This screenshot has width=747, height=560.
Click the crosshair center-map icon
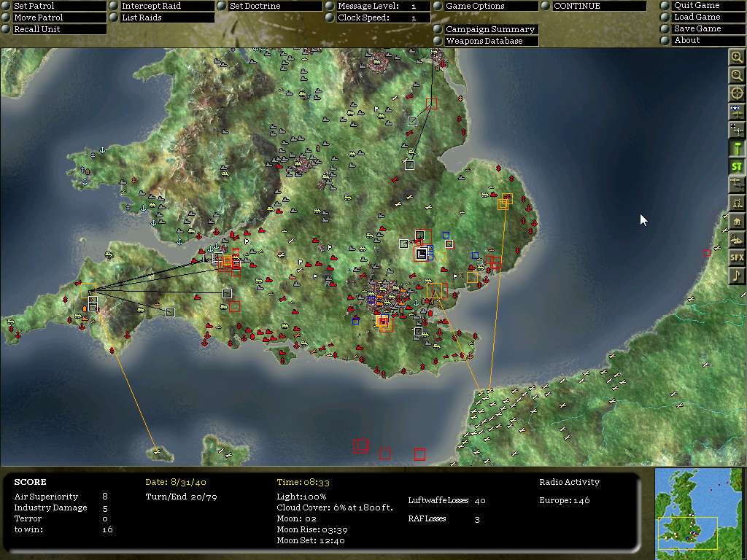[737, 93]
